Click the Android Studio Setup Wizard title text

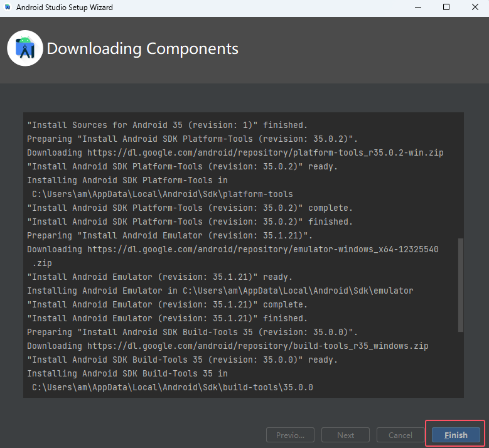coord(65,7)
